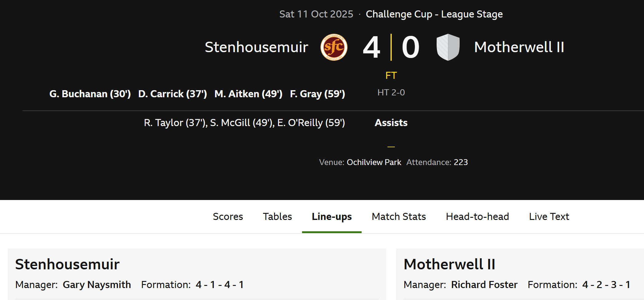644x300 pixels.
Task: Select goalscorer D. Carrick (37')
Action: click(x=172, y=94)
